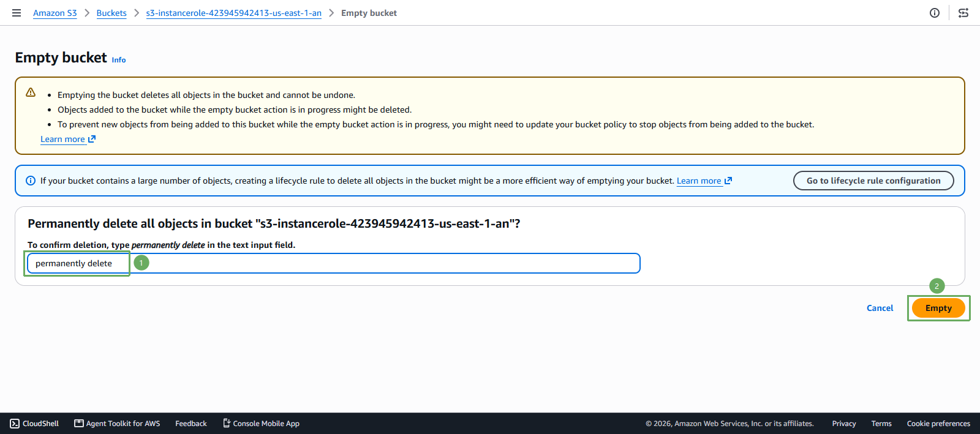
Task: Open the Terms link
Action: click(x=881, y=424)
